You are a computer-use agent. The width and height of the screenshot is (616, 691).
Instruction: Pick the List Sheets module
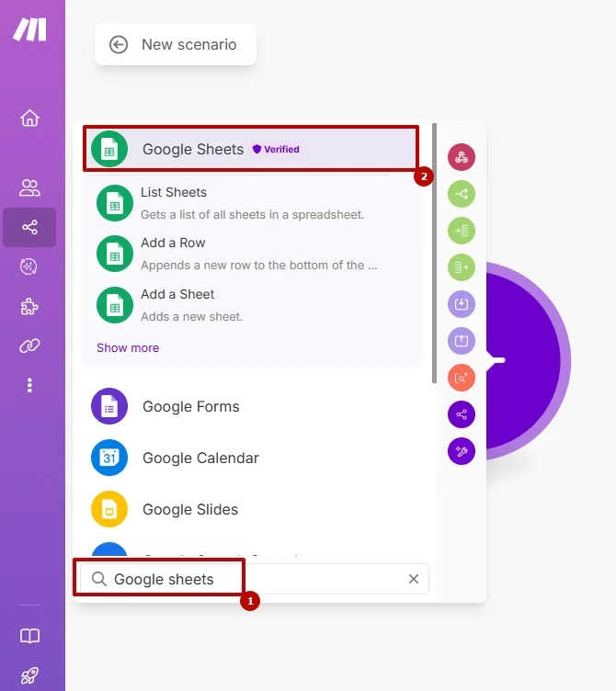point(252,203)
